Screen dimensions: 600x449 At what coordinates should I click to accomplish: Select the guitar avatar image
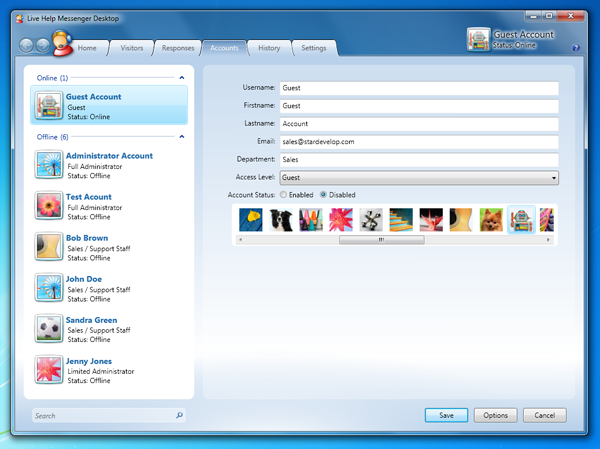pyautogui.click(x=461, y=220)
